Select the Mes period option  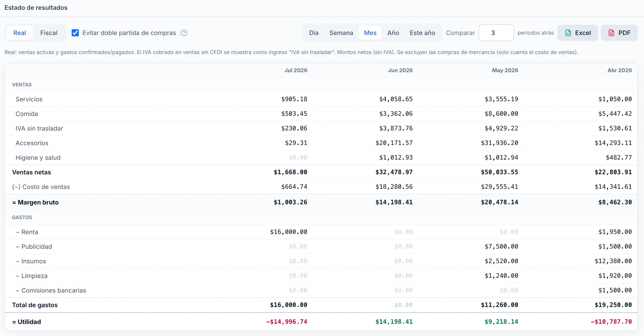coord(370,33)
